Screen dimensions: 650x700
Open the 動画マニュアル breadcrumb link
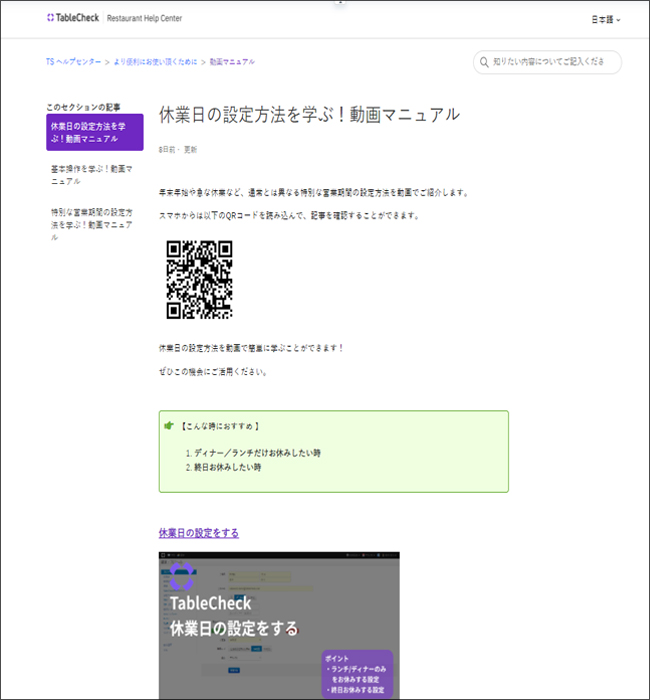point(232,62)
